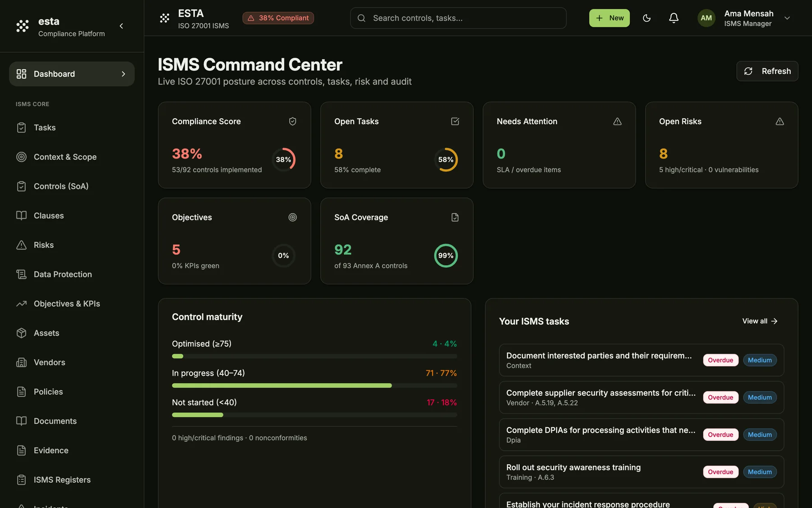Expand the Dashboard chevron arrow
This screenshot has height=508, width=812.
point(123,74)
